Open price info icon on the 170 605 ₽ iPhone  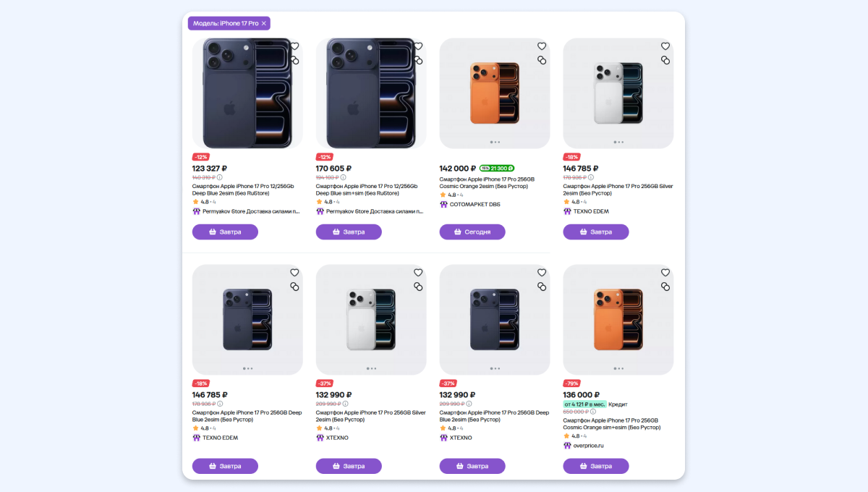344,177
